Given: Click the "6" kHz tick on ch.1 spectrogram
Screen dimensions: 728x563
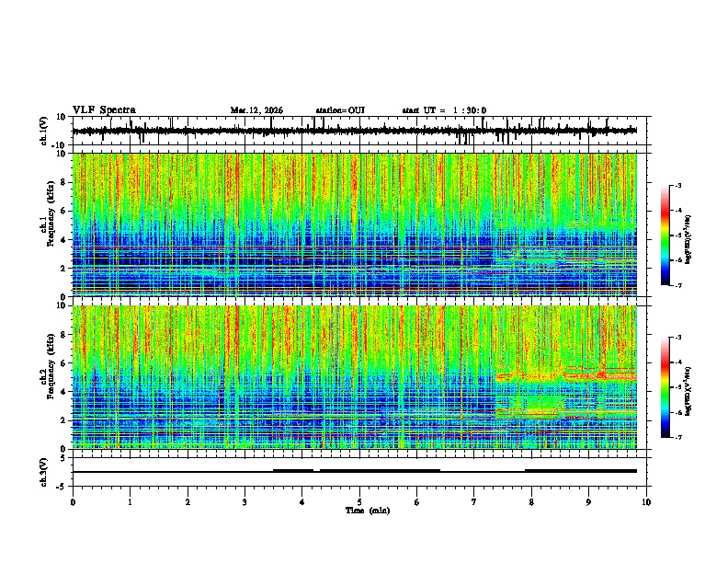Looking at the screenshot, I should (x=64, y=211).
